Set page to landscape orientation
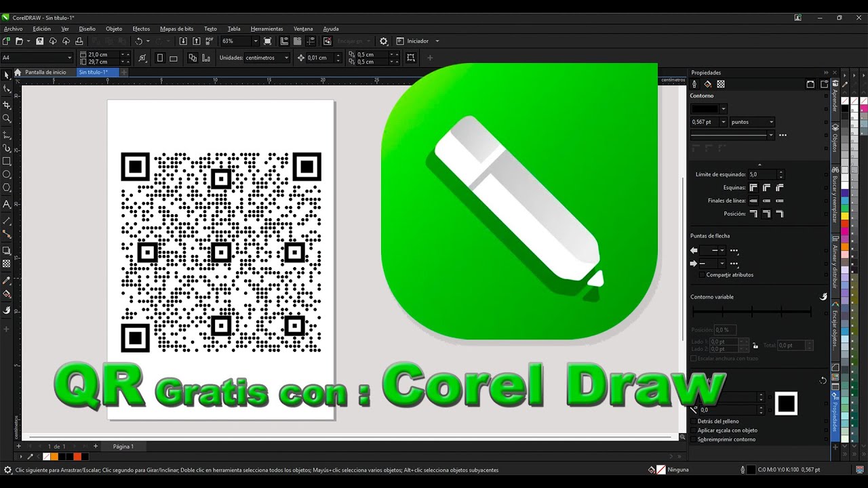This screenshot has height=488, width=868. tap(174, 58)
